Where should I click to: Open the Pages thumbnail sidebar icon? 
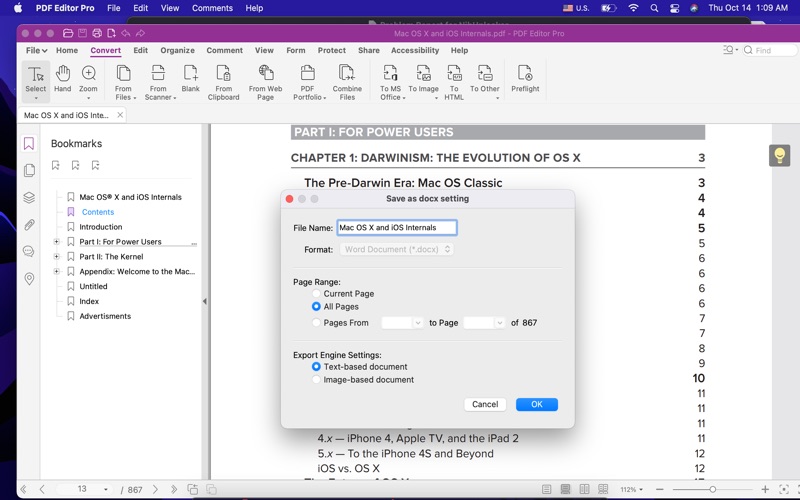29,170
